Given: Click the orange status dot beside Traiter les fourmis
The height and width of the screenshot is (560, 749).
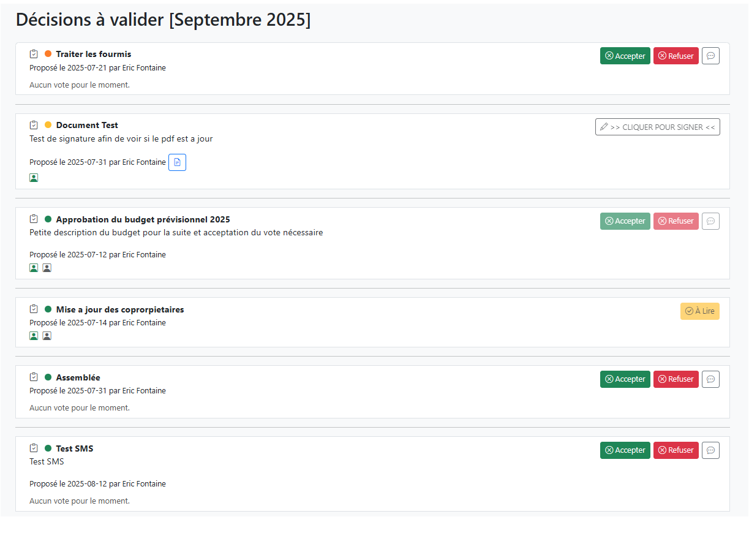Looking at the screenshot, I should pyautogui.click(x=48, y=53).
